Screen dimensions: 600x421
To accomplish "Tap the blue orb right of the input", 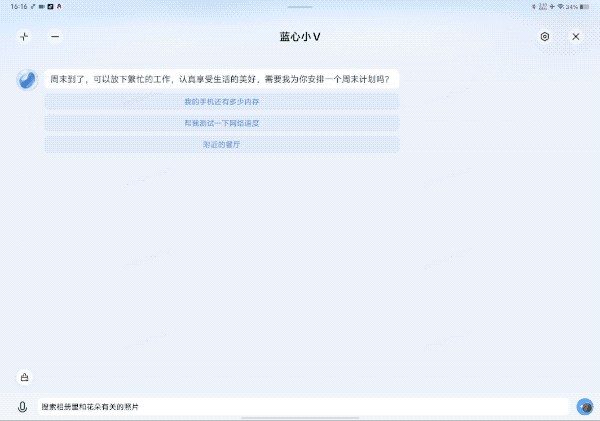I will click(585, 407).
